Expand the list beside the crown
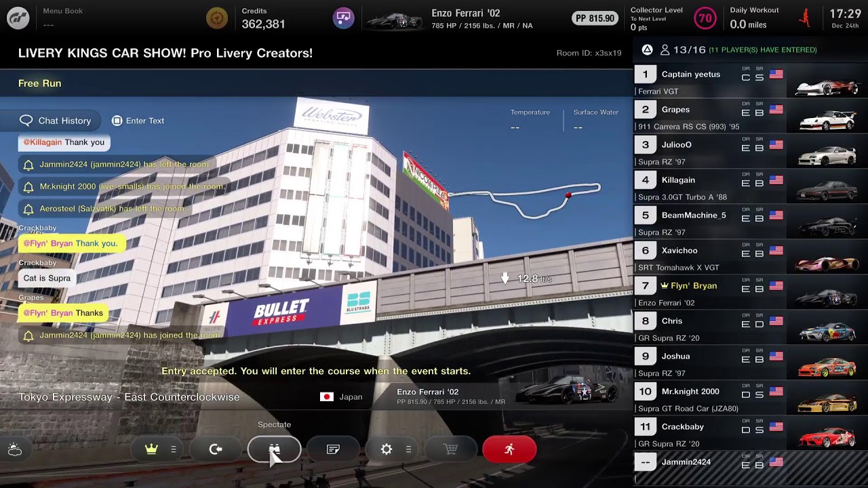This screenshot has width=868, height=488. (174, 449)
